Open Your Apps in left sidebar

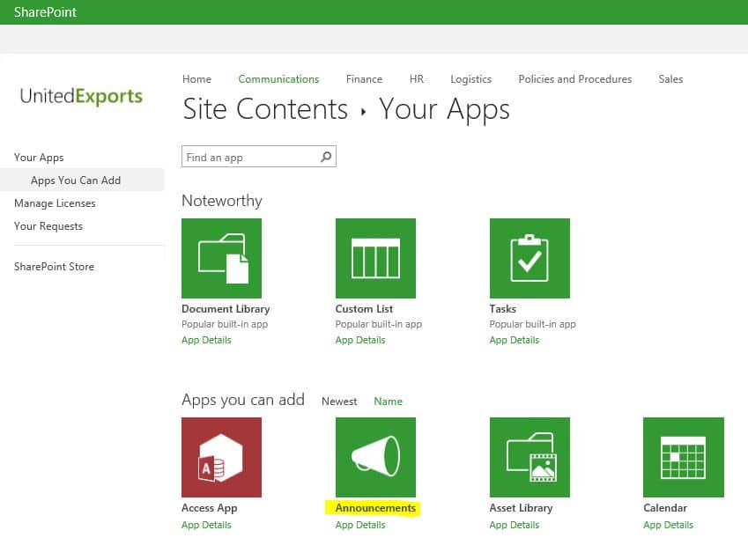pos(39,158)
